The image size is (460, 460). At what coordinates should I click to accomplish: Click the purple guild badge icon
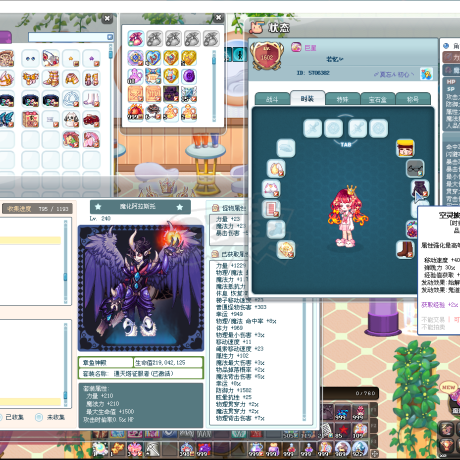click(296, 47)
